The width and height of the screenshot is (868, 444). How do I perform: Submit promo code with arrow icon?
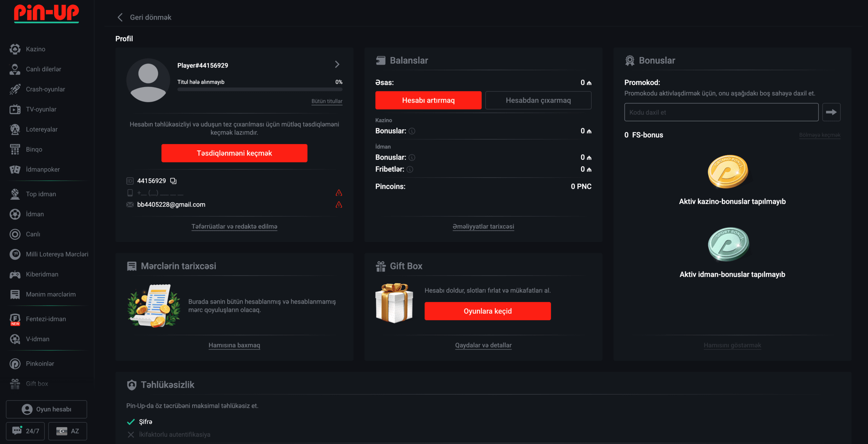pos(831,112)
